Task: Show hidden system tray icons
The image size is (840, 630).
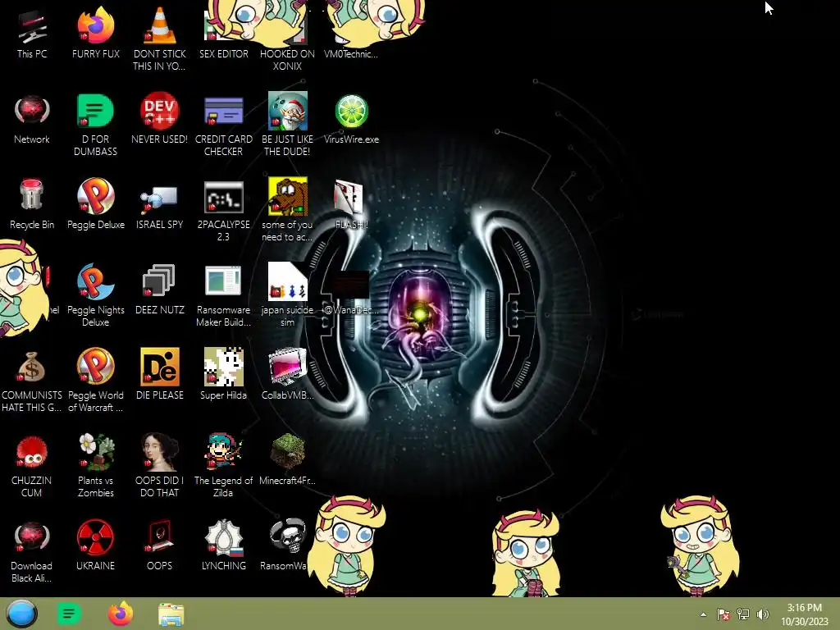Action: (703, 614)
